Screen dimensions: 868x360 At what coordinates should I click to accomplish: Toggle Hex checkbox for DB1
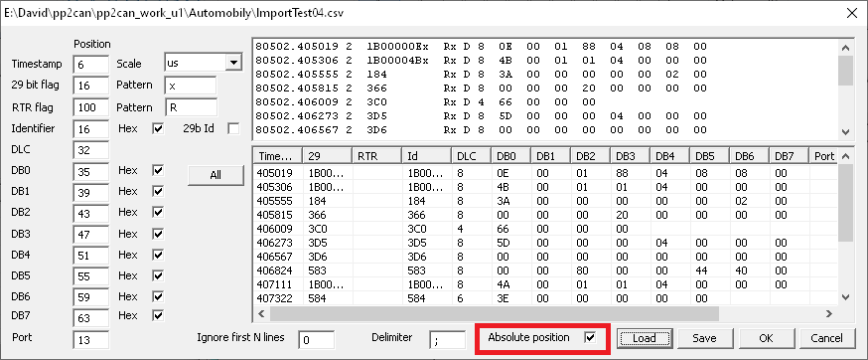click(x=158, y=191)
